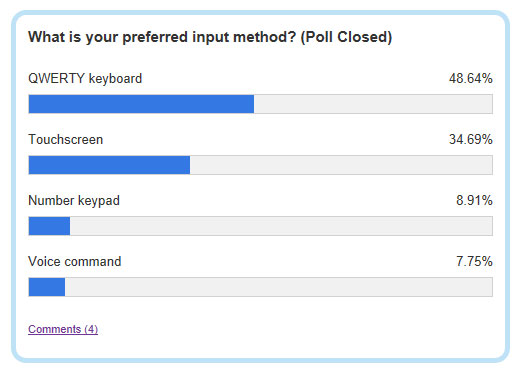Click the gray portion of QWERTY bar
521x374 pixels.
pyautogui.click(x=373, y=104)
